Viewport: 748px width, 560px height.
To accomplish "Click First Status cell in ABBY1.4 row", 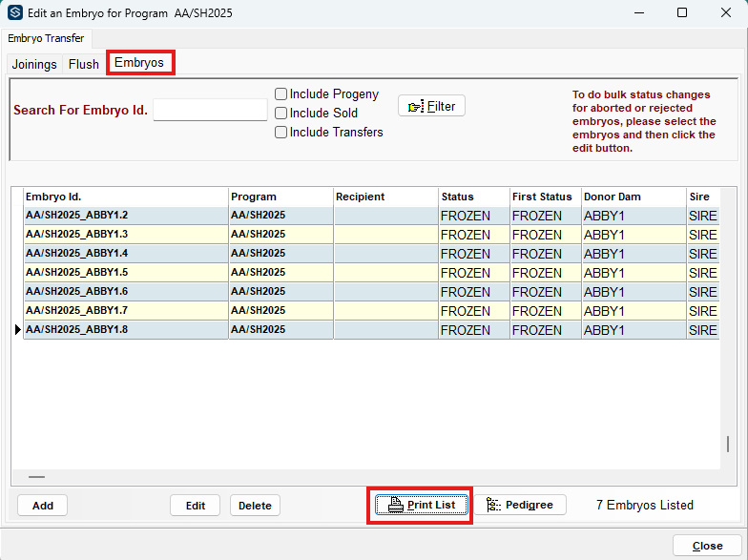I will 546,254.
